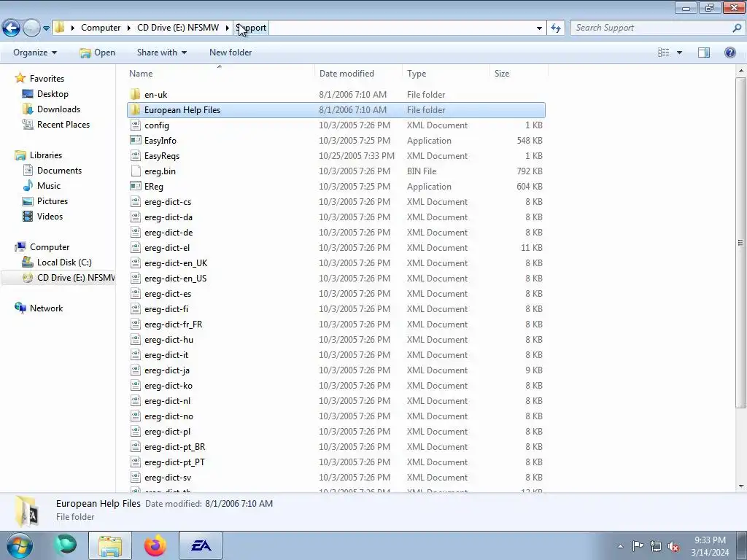Viewport: 747px width, 560px height.
Task: Select Local Disk (C:) in navigation pane
Action: point(64,262)
